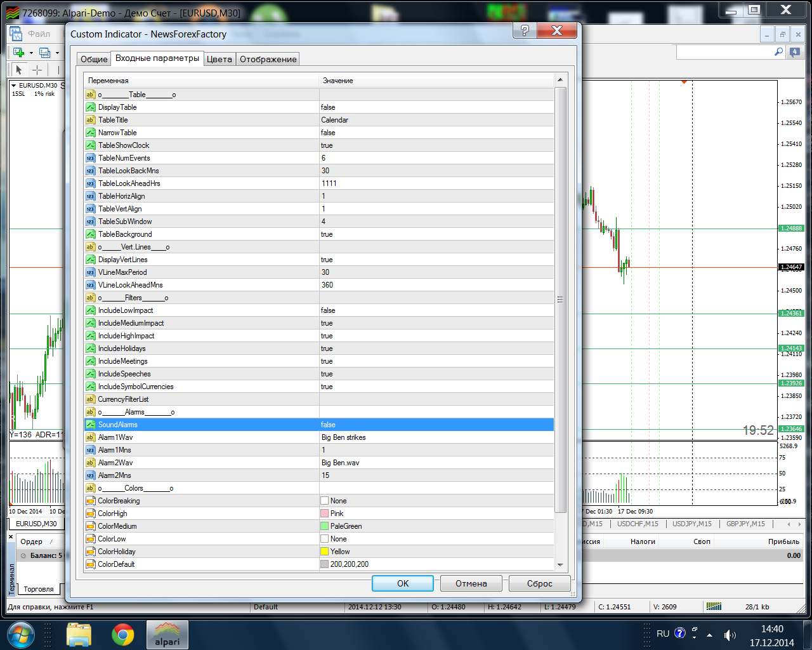The width and height of the screenshot is (812, 650).
Task: Click the ColorHoliday Yellow swatch
Action: coord(325,552)
